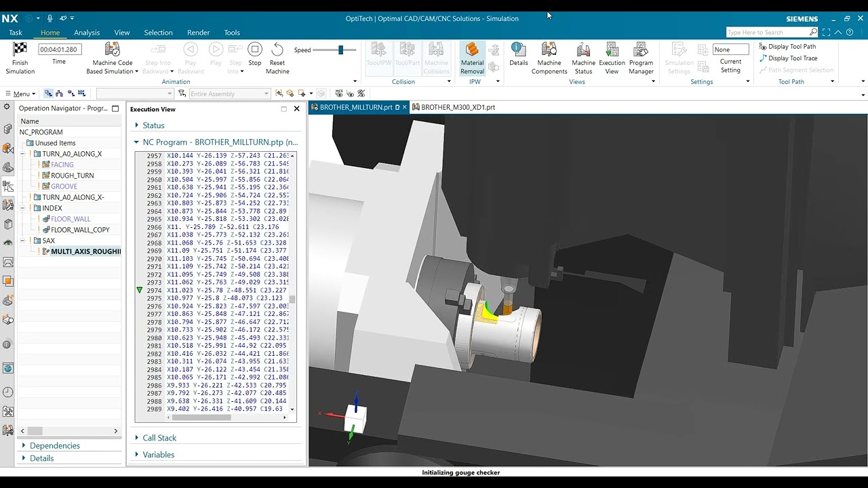Open the Machine Components view

(x=549, y=58)
